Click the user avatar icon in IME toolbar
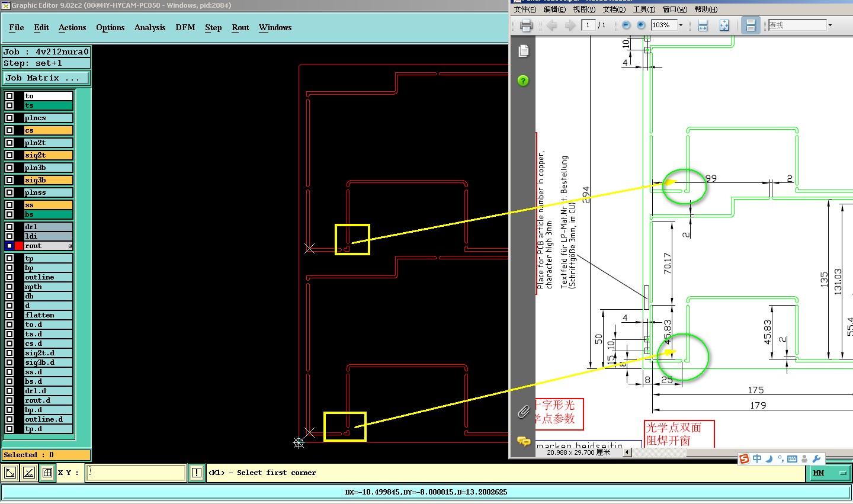This screenshot has width=853, height=504. pyautogui.click(x=804, y=459)
